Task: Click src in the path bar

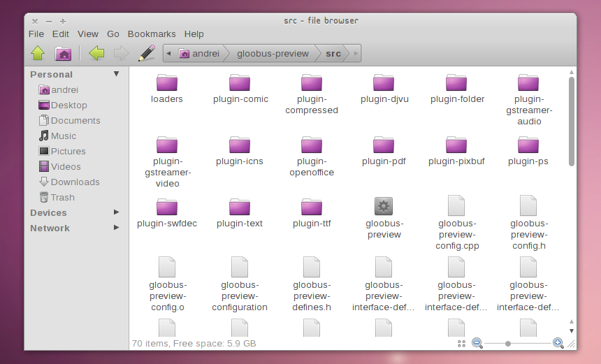Action: (x=333, y=53)
